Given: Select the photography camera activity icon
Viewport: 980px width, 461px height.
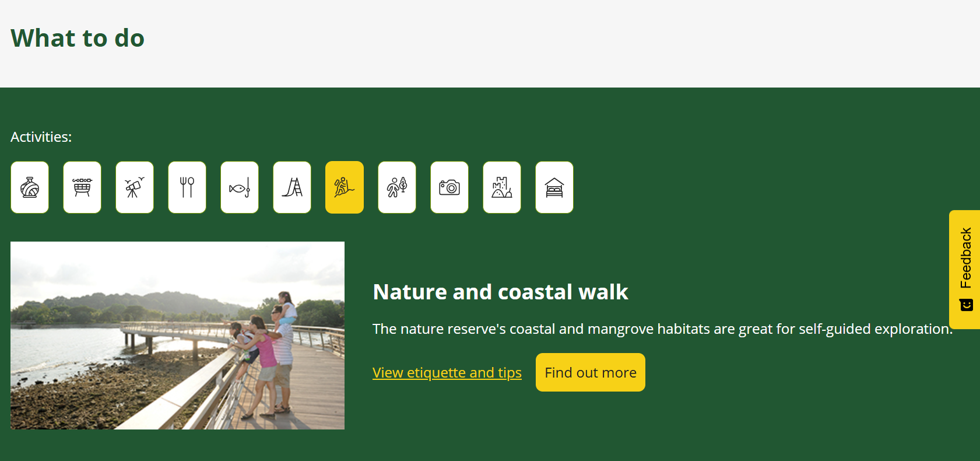Looking at the screenshot, I should coord(449,187).
